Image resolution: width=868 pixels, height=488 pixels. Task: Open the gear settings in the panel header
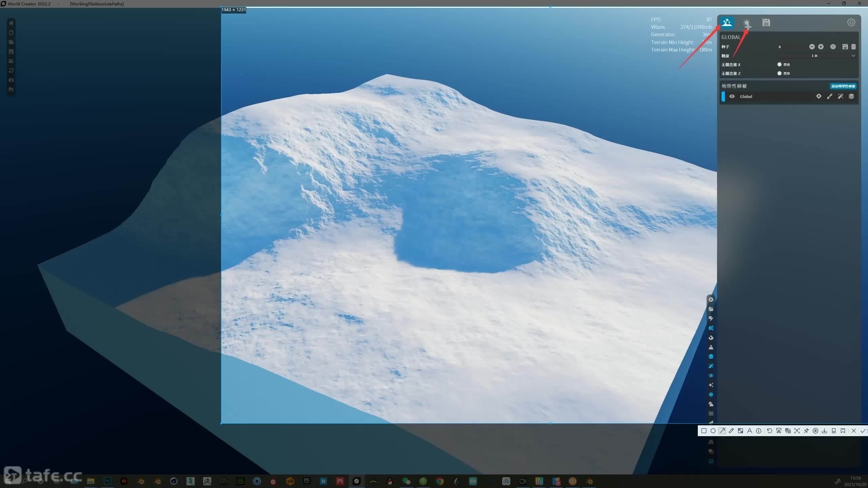click(851, 23)
